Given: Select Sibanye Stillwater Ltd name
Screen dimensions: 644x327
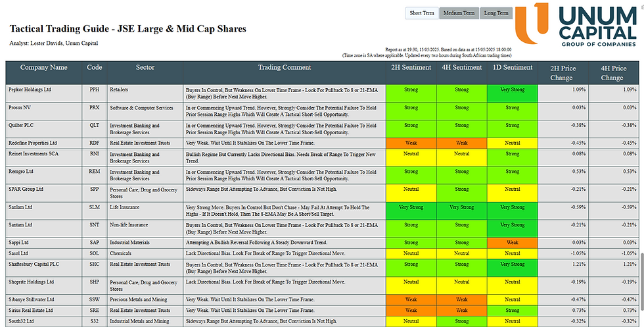Looking at the screenshot, I should [32, 300].
